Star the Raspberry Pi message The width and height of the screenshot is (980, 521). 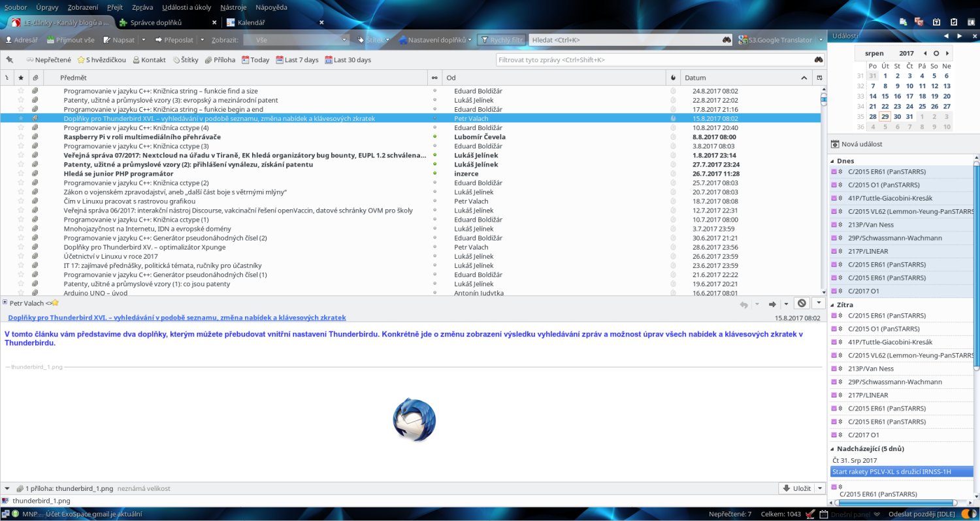click(x=21, y=137)
